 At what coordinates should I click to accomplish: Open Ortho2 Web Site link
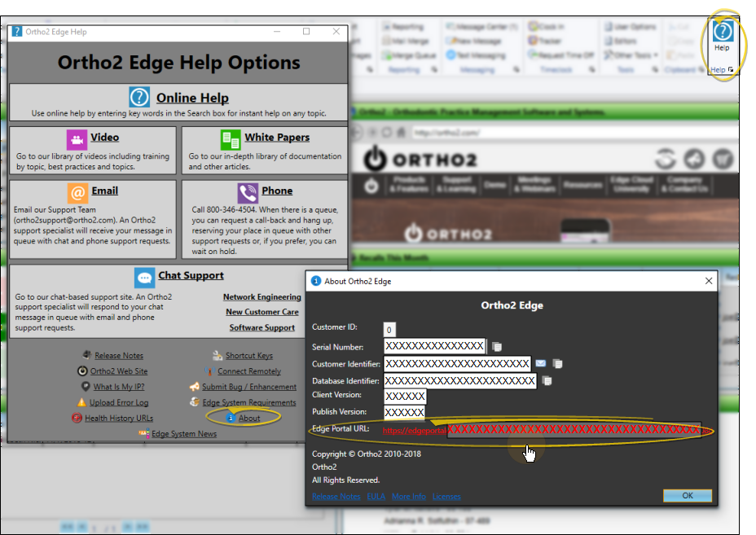(x=119, y=371)
